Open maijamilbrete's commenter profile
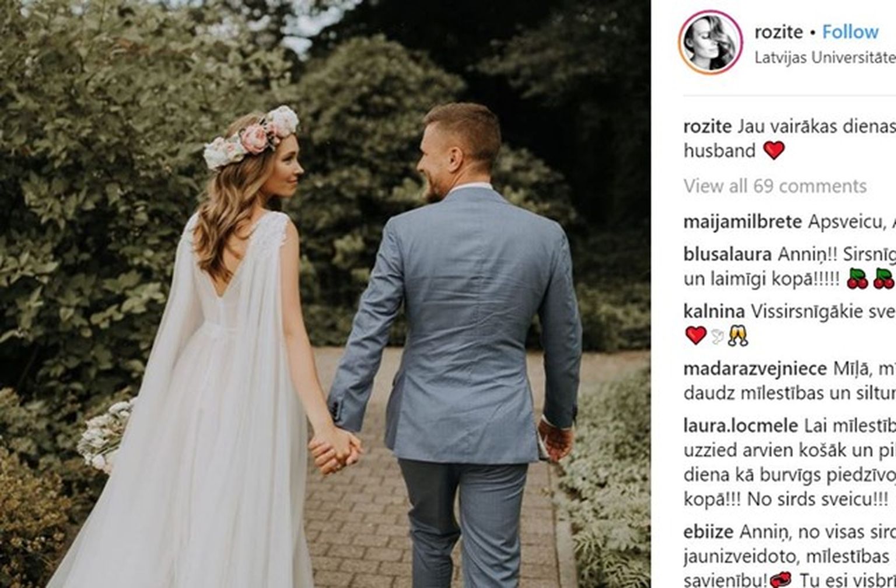This screenshot has width=896, height=588. coord(743,222)
